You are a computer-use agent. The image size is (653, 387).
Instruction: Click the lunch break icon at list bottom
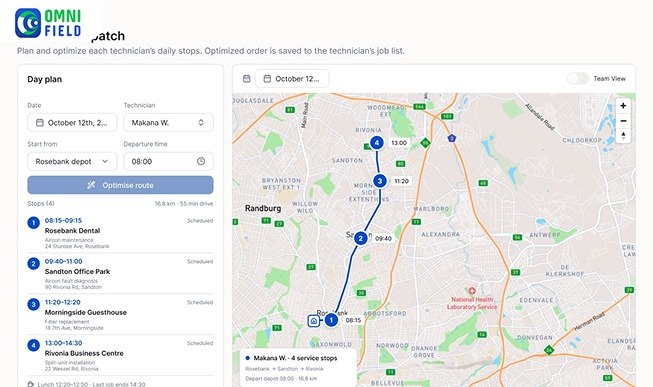[30, 384]
